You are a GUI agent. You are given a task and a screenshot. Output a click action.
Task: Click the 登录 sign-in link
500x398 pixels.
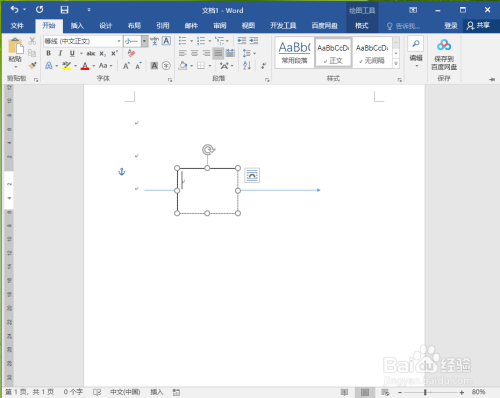(x=451, y=26)
